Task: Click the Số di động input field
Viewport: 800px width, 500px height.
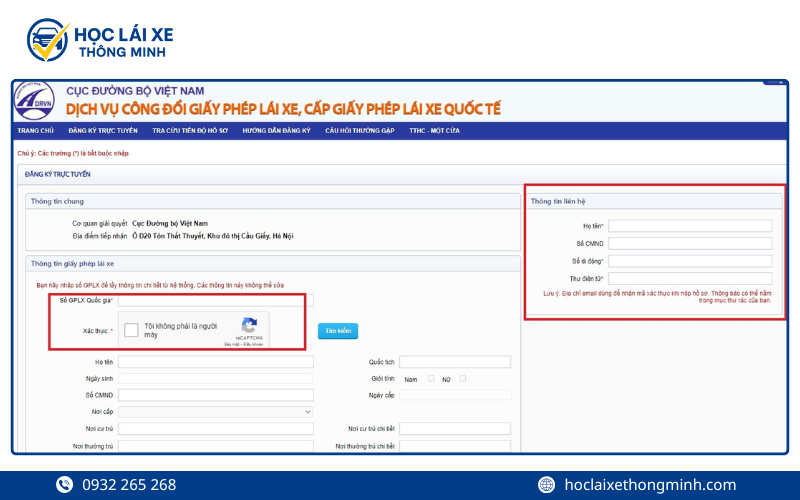Action: click(690, 261)
